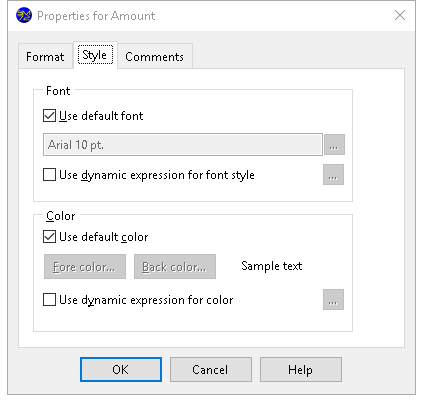Viewport: 423px width, 402px height.
Task: Click the application icon in the title bar
Action: (24, 16)
